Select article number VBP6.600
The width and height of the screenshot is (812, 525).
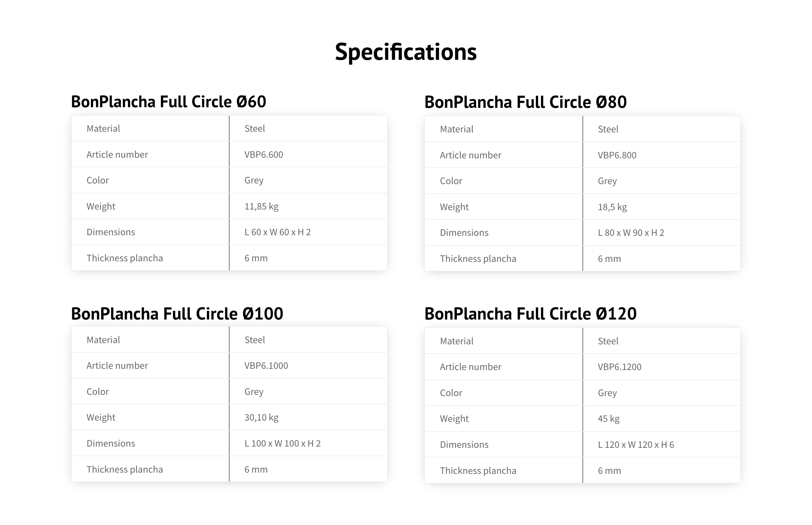coord(264,154)
